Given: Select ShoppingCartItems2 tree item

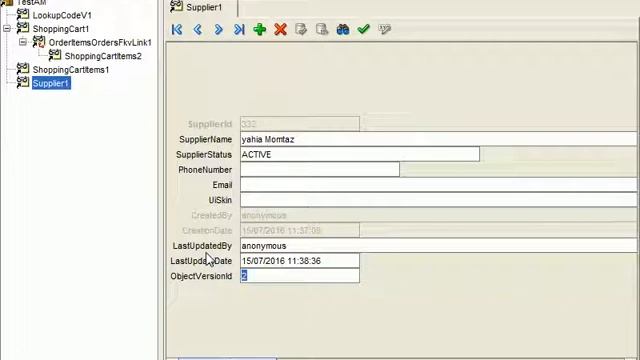Looking at the screenshot, I should pos(103,56).
